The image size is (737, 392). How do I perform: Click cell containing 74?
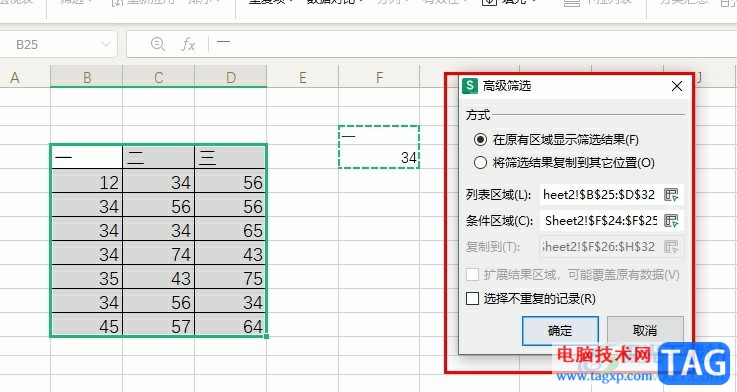(158, 253)
